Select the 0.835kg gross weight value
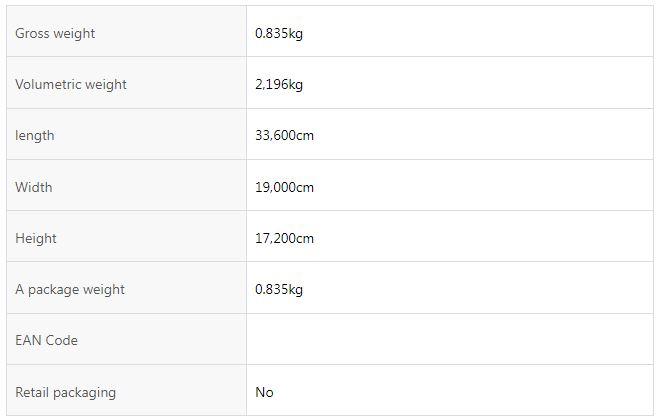The height and width of the screenshot is (420, 658). pyautogui.click(x=279, y=33)
